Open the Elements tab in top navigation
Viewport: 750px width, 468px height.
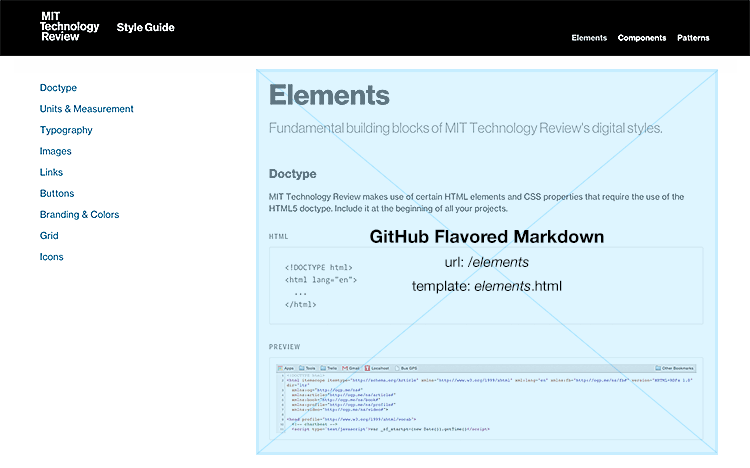(x=589, y=38)
